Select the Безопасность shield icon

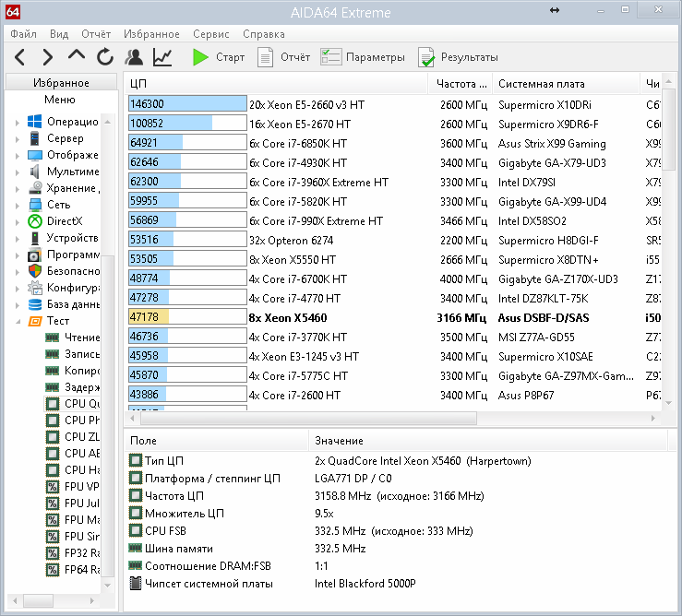(x=35, y=271)
